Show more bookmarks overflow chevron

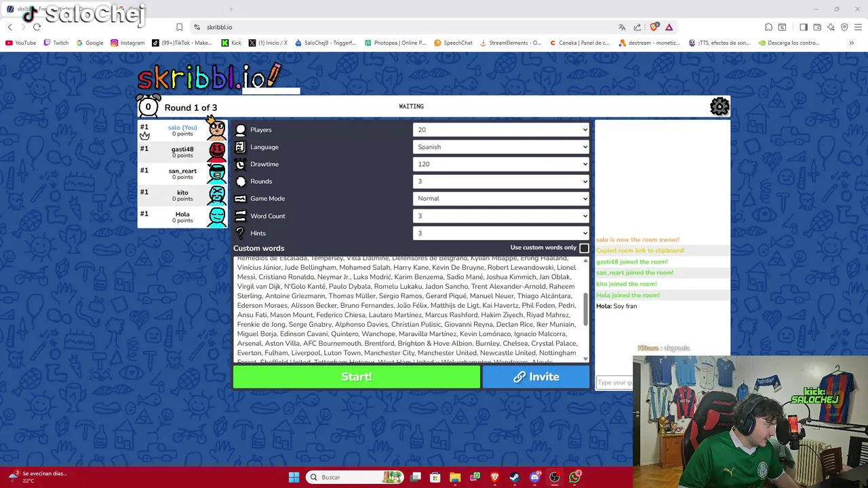click(x=851, y=43)
